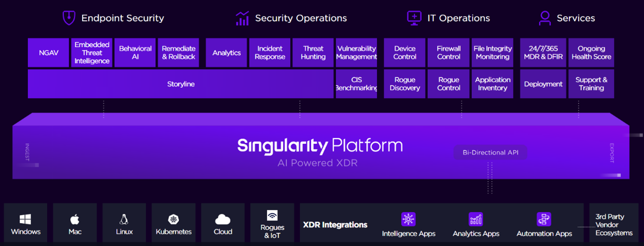This screenshot has height=246, width=644.
Task: Select the File Integrity Monitoring tile
Action: tap(492, 53)
